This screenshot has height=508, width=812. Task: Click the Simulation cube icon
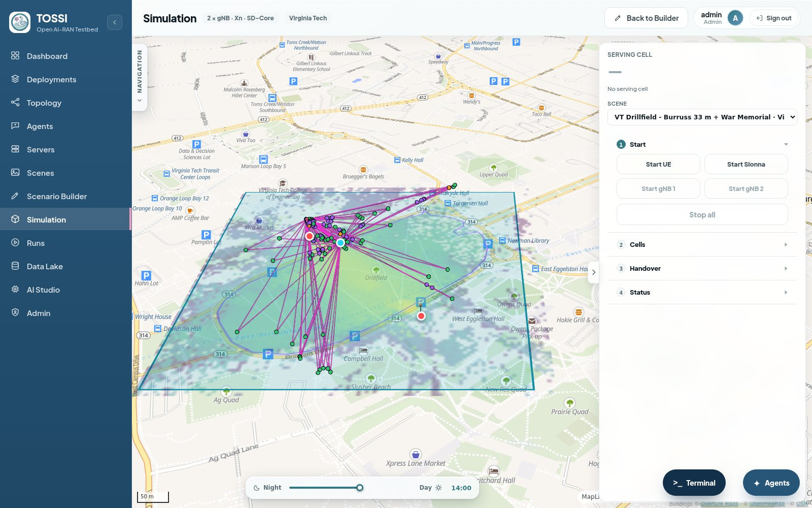pos(15,219)
